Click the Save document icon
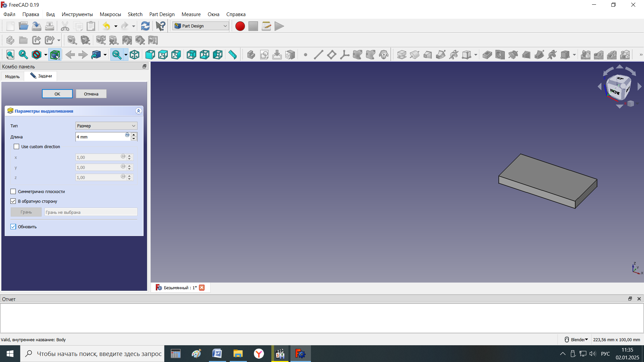 [x=37, y=26]
